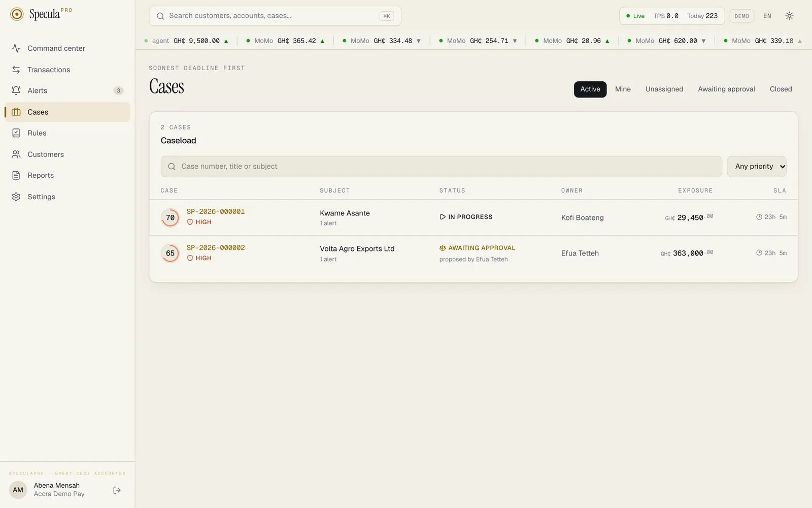View the Closed cases tab

[x=781, y=89]
